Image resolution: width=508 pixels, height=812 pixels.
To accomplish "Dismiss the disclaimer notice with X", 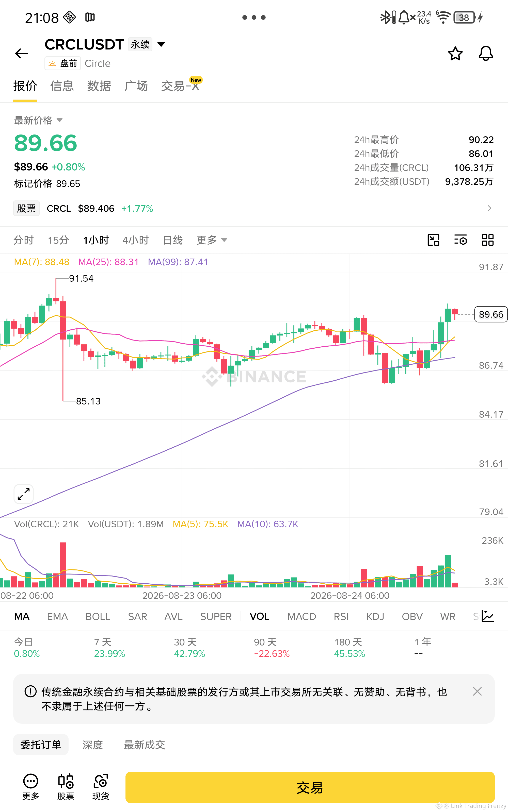I will 477,691.
